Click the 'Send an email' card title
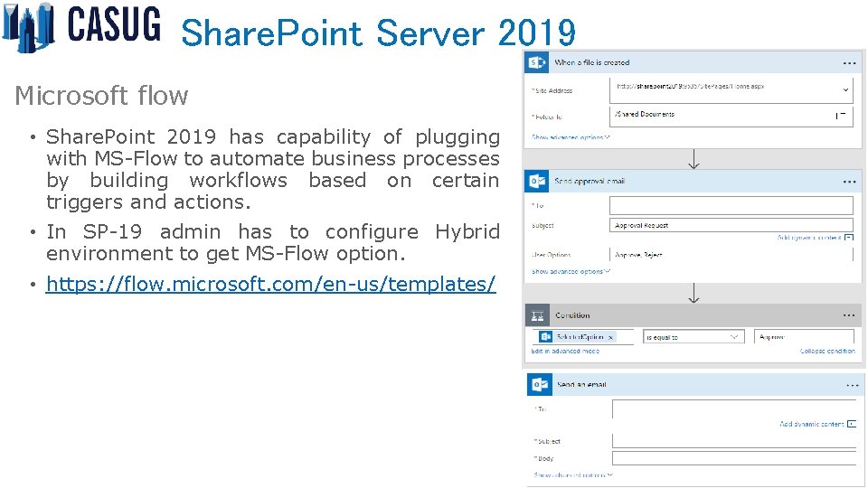The height and width of the screenshot is (488, 868). [x=581, y=385]
